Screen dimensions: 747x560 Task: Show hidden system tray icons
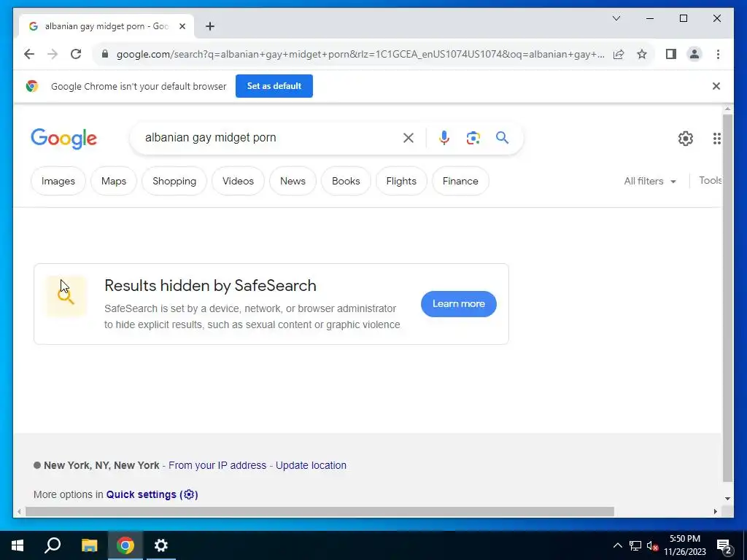pyautogui.click(x=617, y=545)
